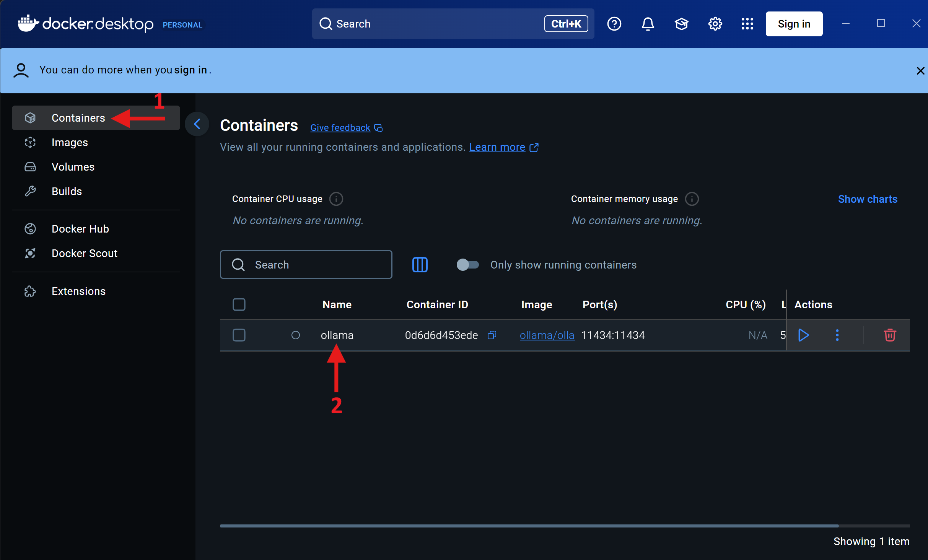Image resolution: width=928 pixels, height=560 pixels.
Task: Check the select-all containers checkbox
Action: 239,304
